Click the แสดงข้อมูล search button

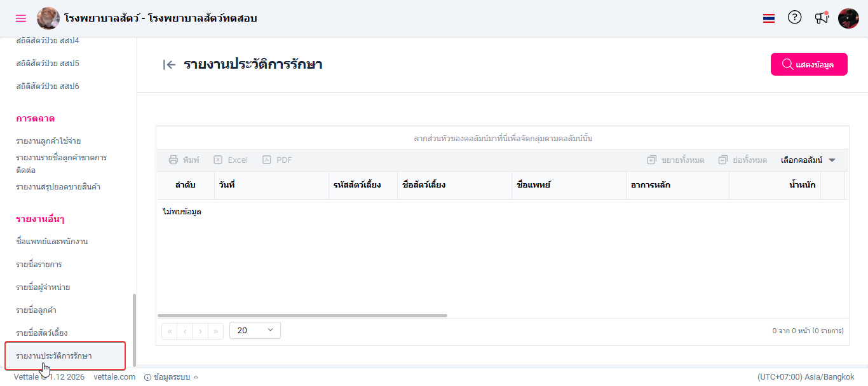coord(809,64)
